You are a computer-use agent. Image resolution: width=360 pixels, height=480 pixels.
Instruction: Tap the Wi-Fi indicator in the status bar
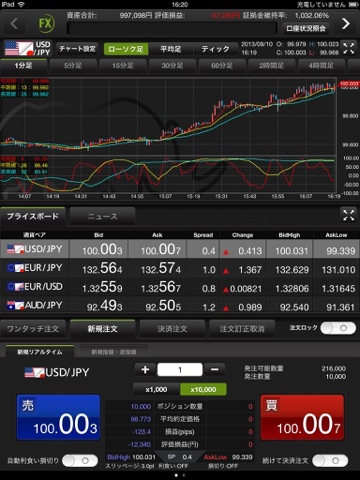point(21,4)
